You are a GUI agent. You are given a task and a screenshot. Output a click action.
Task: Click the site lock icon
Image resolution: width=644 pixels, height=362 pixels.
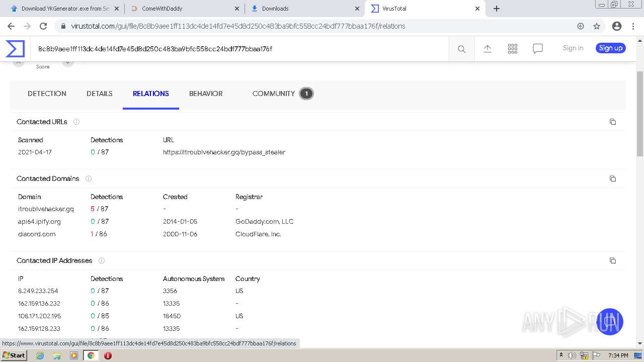point(63,26)
